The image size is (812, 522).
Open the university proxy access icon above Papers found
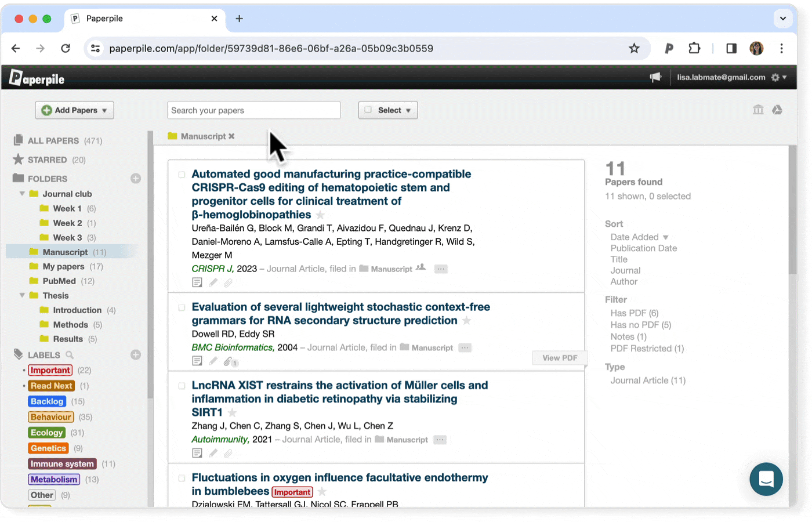[x=758, y=110]
